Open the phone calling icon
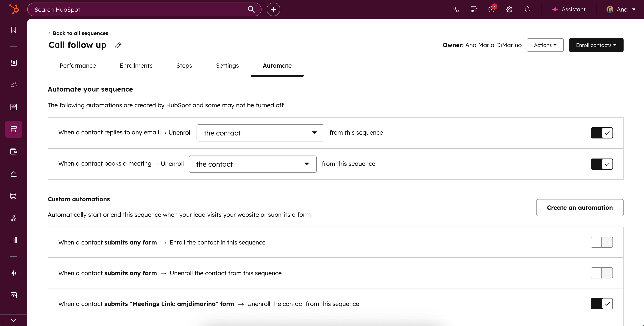Image resolution: width=644 pixels, height=326 pixels. (x=456, y=10)
